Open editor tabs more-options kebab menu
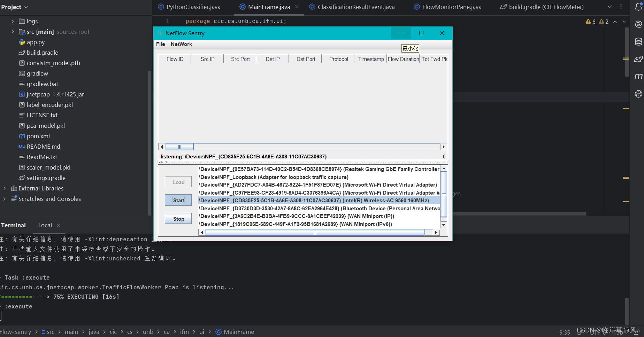This screenshot has width=644, height=337. pyautogui.click(x=621, y=7)
